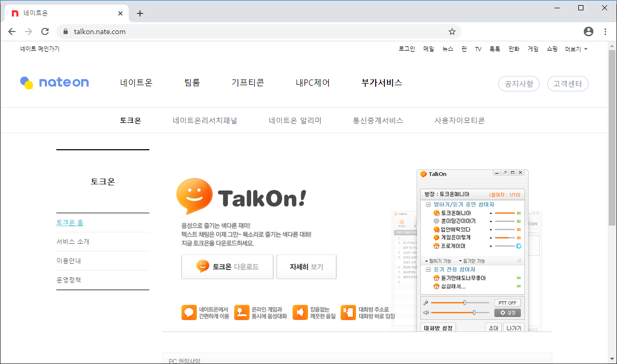Go to 토크온 홈 in the sidebar
Image resolution: width=617 pixels, height=364 pixels.
coord(70,223)
